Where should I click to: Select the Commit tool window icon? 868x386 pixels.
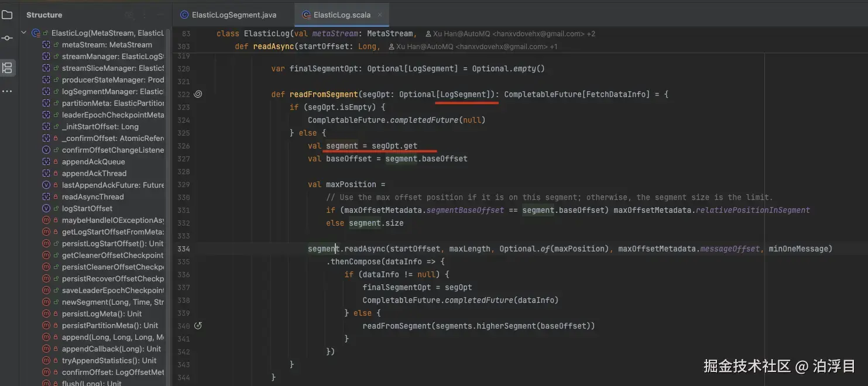(x=8, y=39)
